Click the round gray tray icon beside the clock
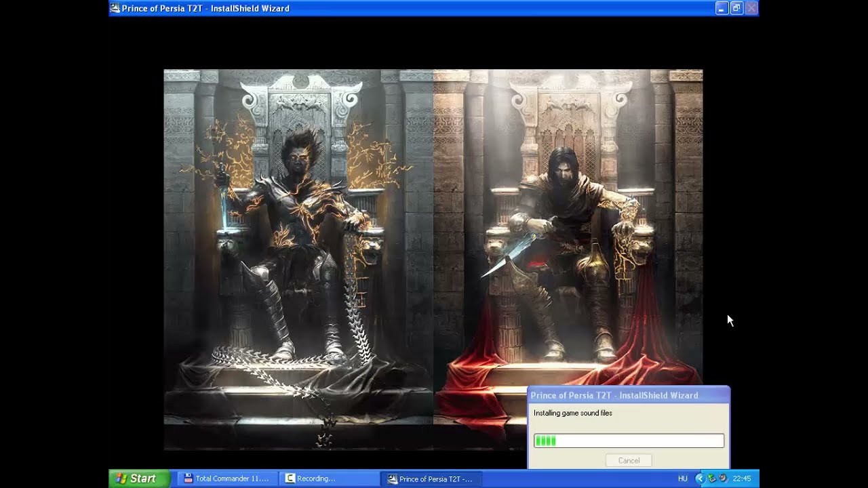The height and width of the screenshot is (488, 868). (x=723, y=479)
